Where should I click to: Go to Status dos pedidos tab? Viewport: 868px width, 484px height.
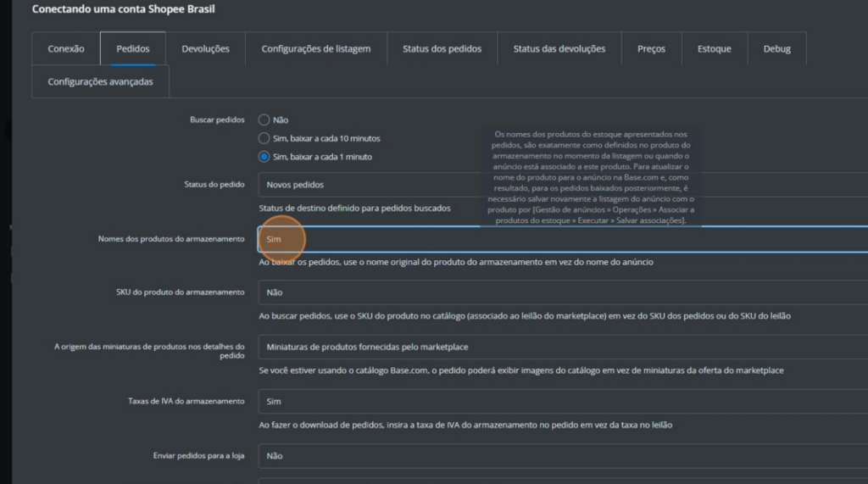click(442, 49)
